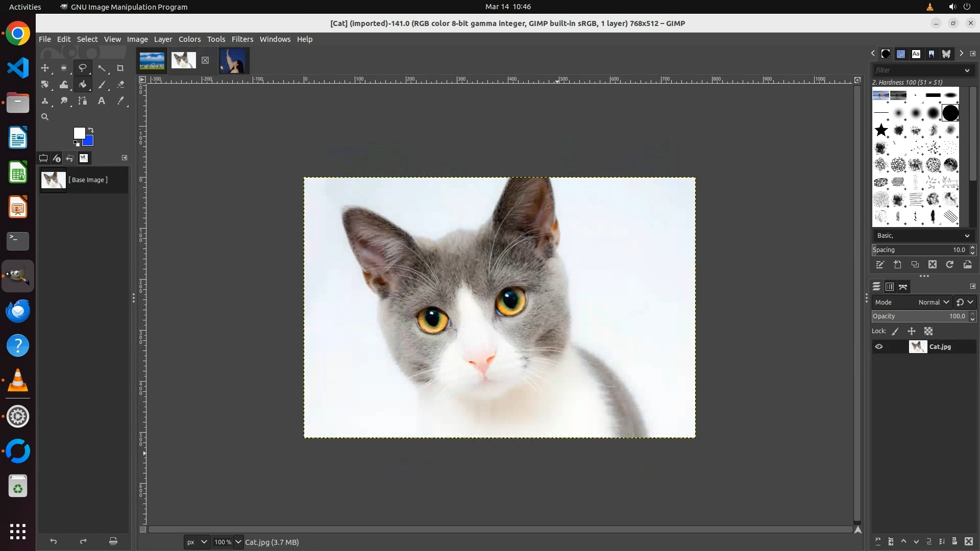Switch to the Channels tab
This screenshot has height=551, width=980.
890,287
